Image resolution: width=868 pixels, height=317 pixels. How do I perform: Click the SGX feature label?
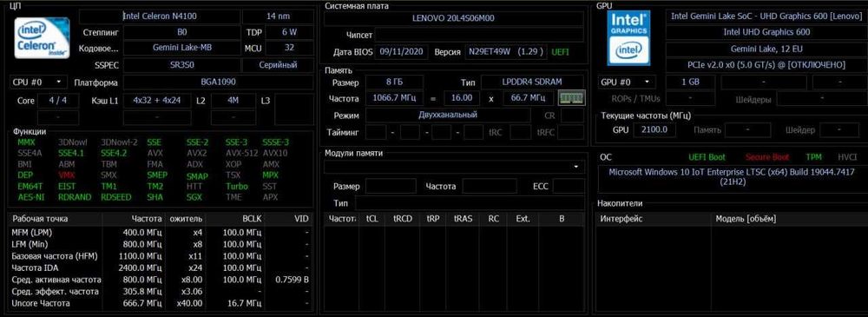194,197
